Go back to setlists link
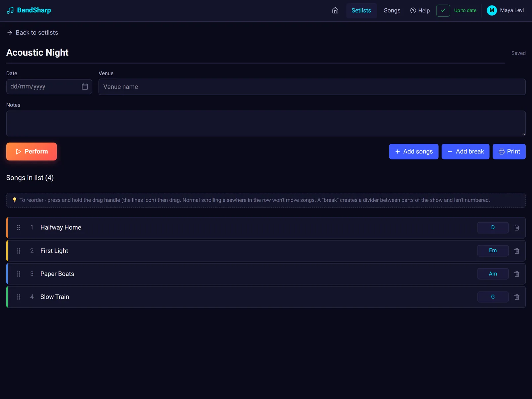 (x=32, y=33)
